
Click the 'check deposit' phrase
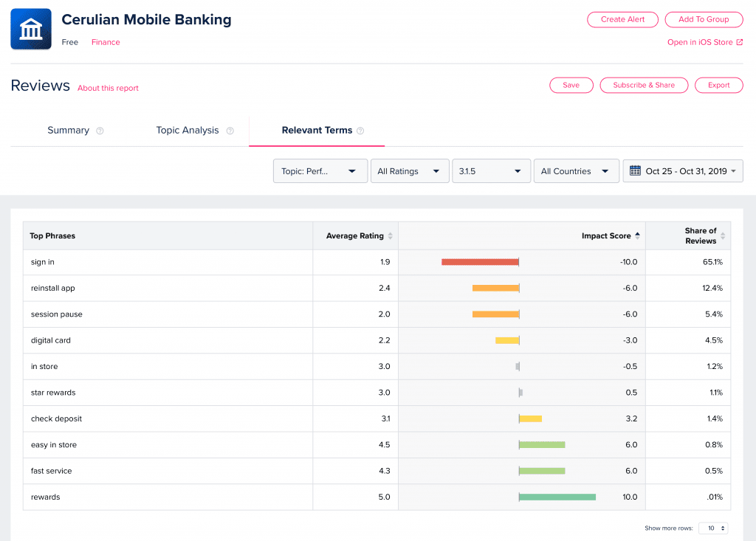(x=56, y=418)
